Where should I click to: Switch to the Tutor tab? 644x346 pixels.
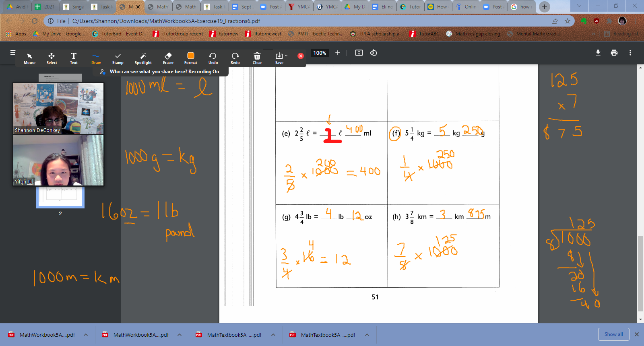411,7
